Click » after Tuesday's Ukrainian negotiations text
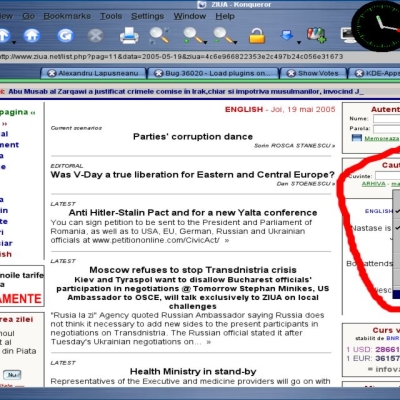This screenshot has height=400, width=400. pyautogui.click(x=209, y=342)
